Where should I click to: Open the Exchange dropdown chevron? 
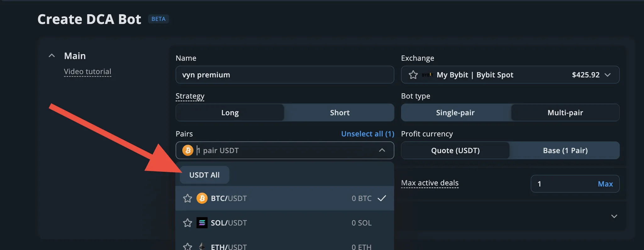608,75
